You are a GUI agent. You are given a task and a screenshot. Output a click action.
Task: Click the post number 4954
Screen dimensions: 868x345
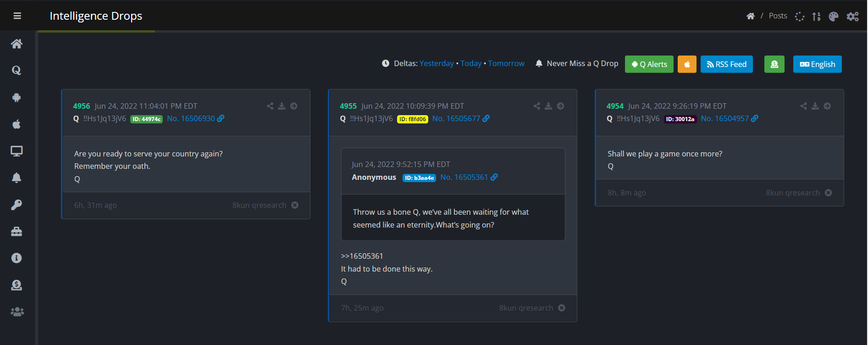[615, 106]
